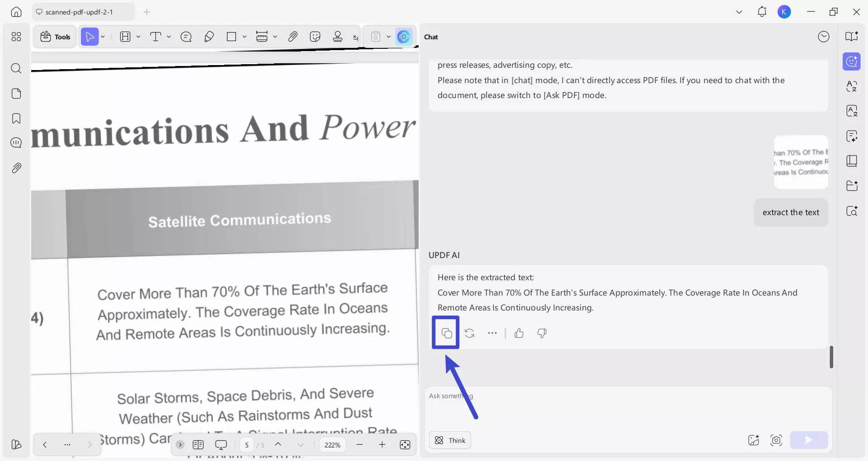Open the tab list chevron in title bar

[x=739, y=12]
